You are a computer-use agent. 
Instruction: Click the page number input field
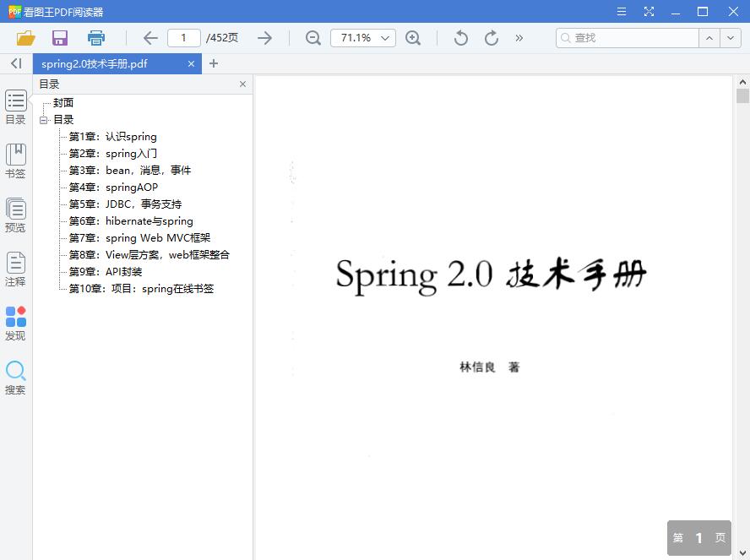(x=184, y=37)
